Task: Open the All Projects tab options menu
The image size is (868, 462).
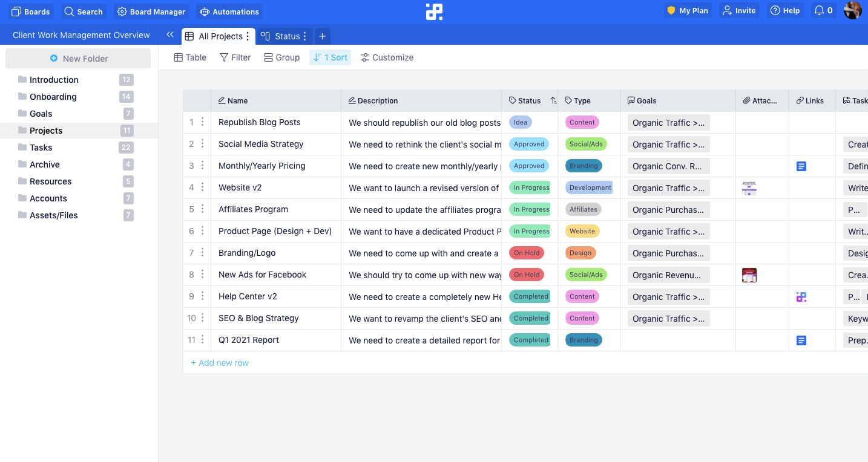Action: coord(249,36)
